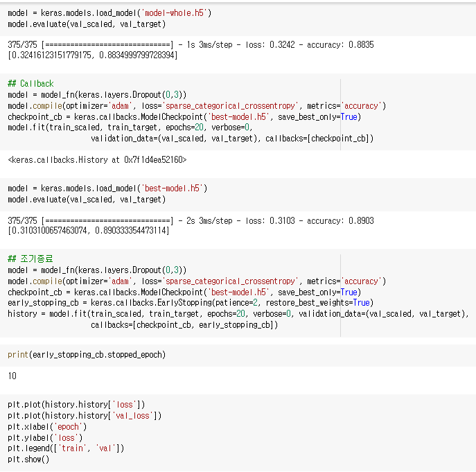
Task: Click model.compile line in the Callback cell
Action: tap(197, 106)
